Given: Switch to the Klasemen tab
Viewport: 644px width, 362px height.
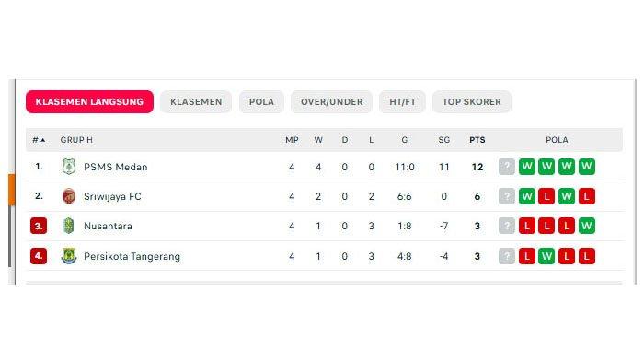Looking at the screenshot, I should tap(196, 101).
